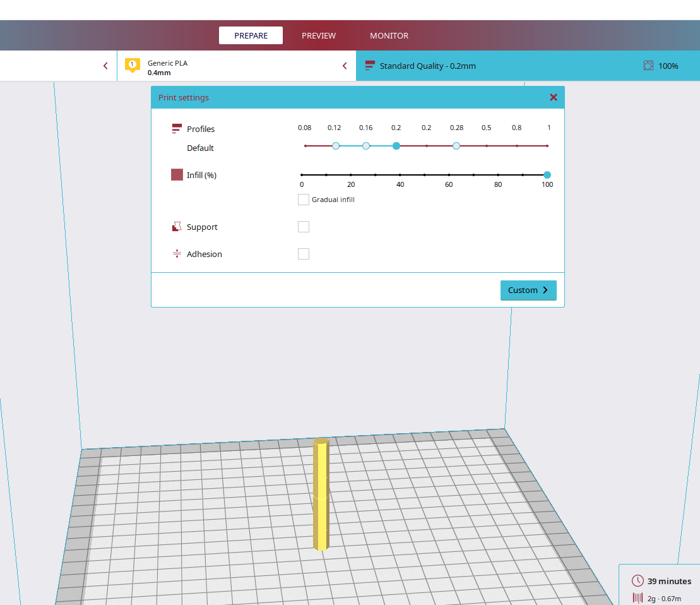Go to the MONITOR stage tab
The width and height of the screenshot is (700, 605).
tap(389, 35)
